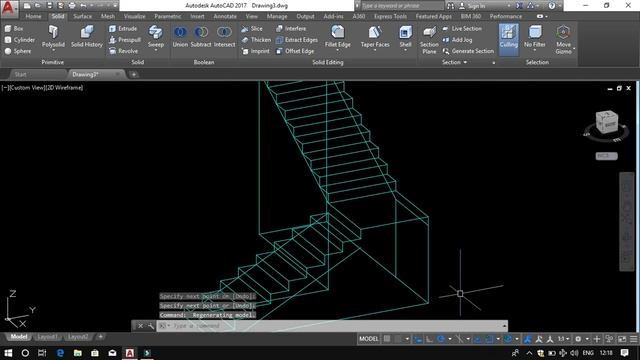Open AutoCAD from the Windows taskbar

click(x=130, y=353)
